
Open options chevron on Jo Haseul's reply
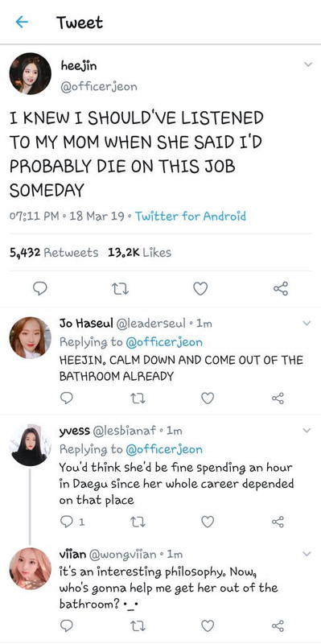point(307,324)
